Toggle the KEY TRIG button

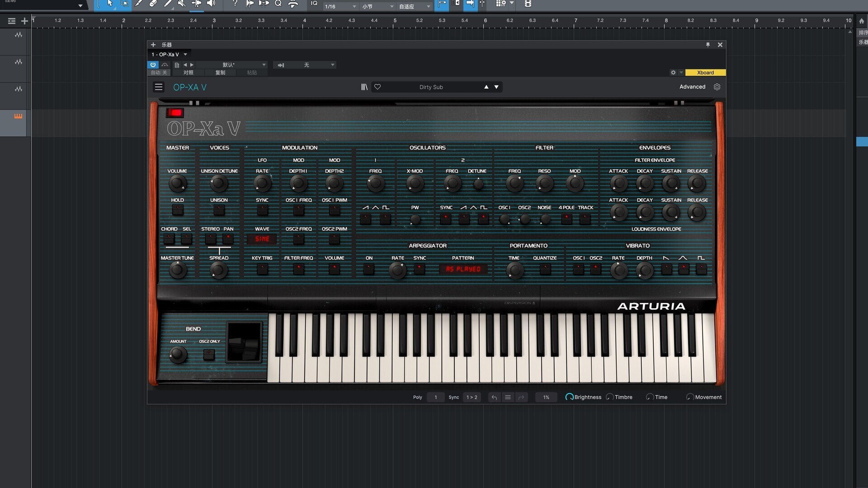(x=262, y=269)
